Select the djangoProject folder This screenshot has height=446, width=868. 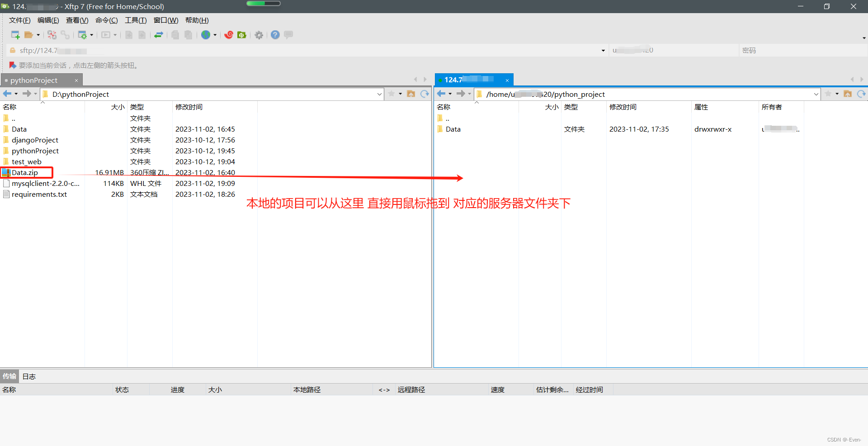point(35,140)
